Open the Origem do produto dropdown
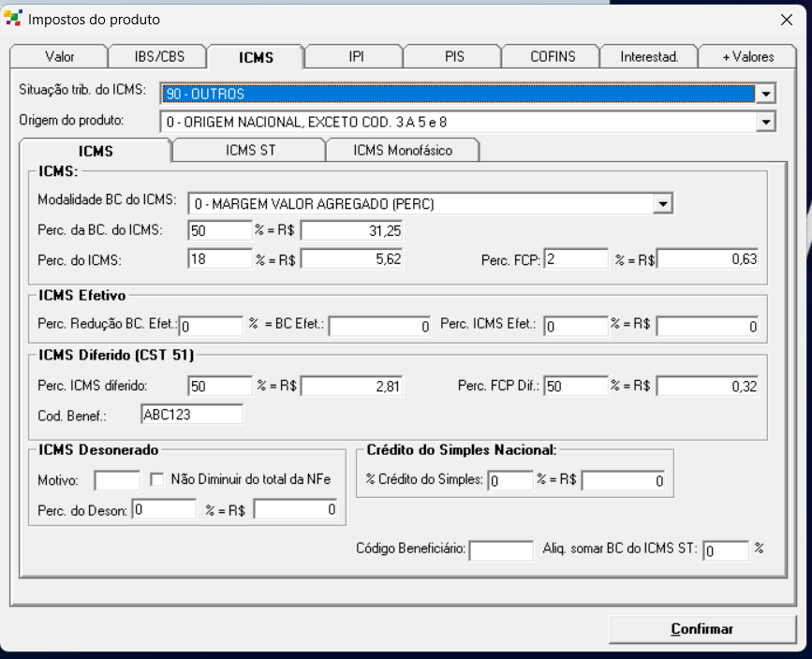812x659 pixels. click(x=766, y=122)
